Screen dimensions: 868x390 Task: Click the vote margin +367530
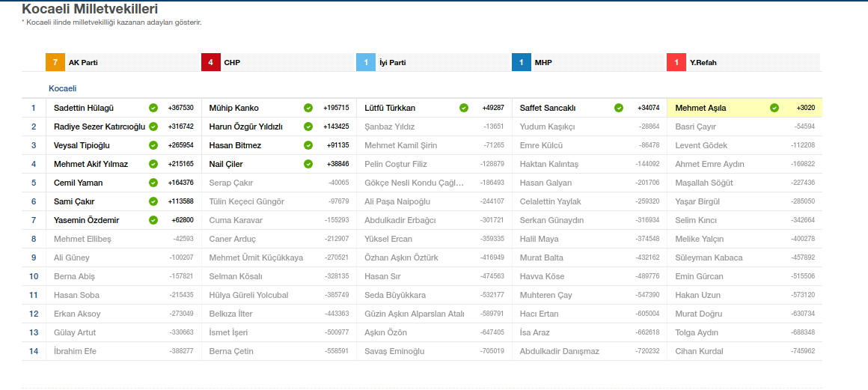click(x=180, y=108)
